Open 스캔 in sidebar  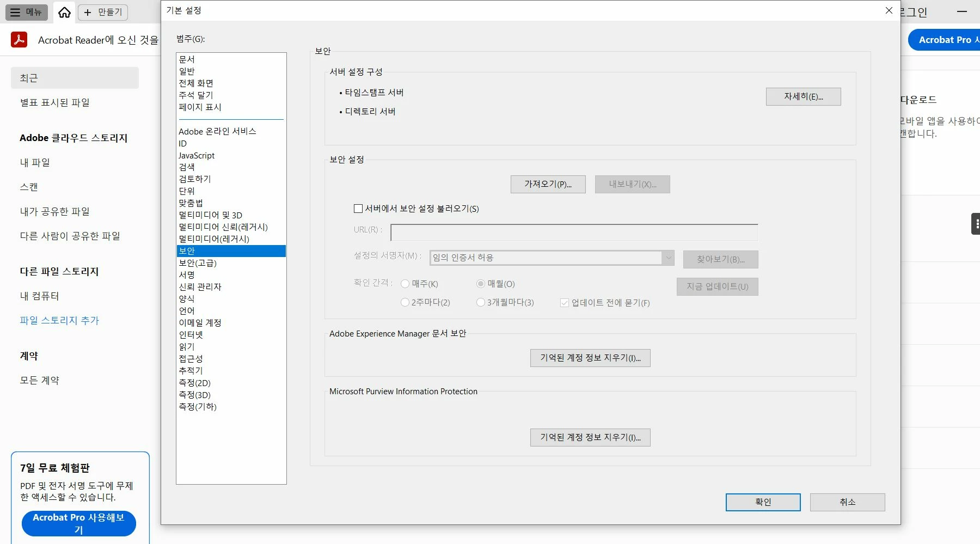29,187
